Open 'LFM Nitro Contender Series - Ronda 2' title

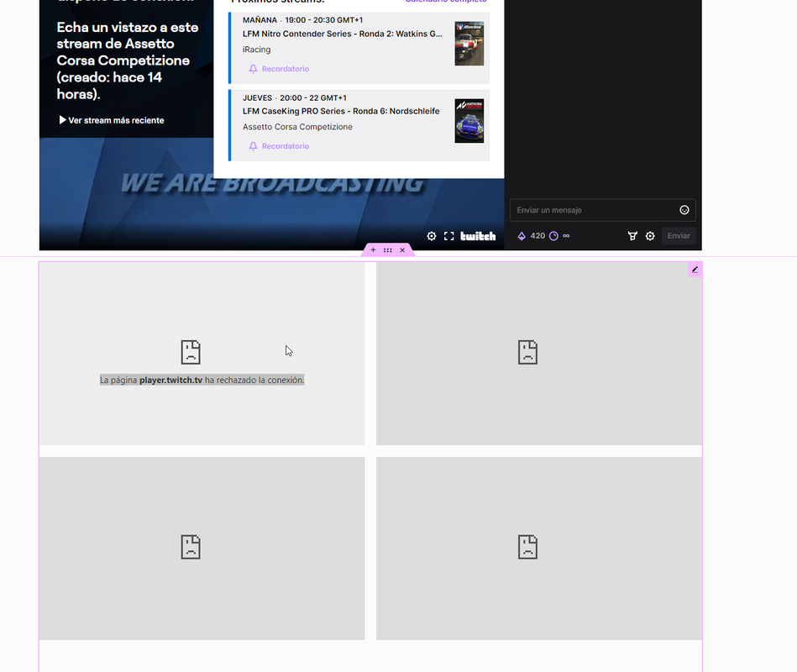[x=342, y=34]
